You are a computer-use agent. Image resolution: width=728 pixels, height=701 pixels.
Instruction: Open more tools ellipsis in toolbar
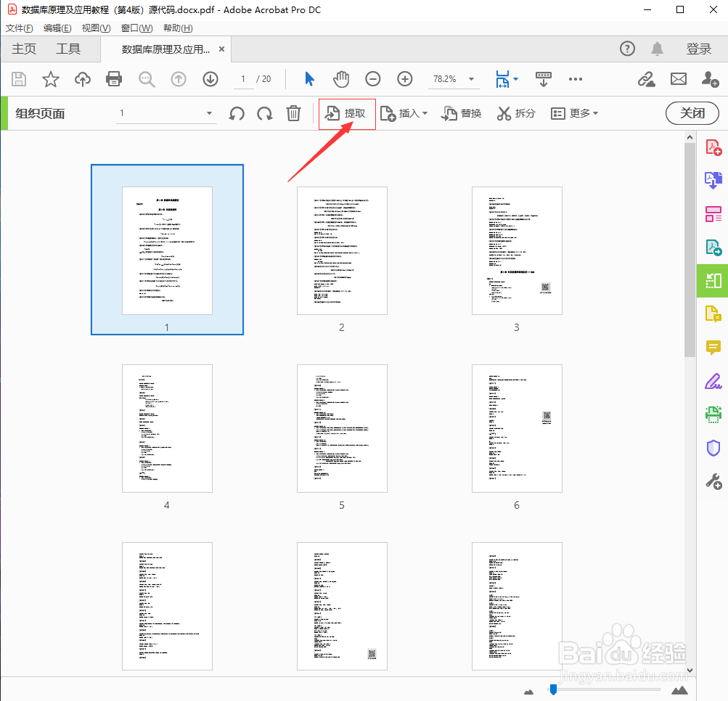point(576,79)
